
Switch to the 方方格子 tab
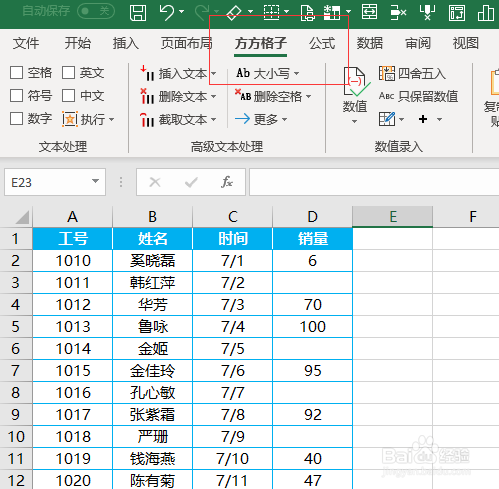[x=261, y=43]
